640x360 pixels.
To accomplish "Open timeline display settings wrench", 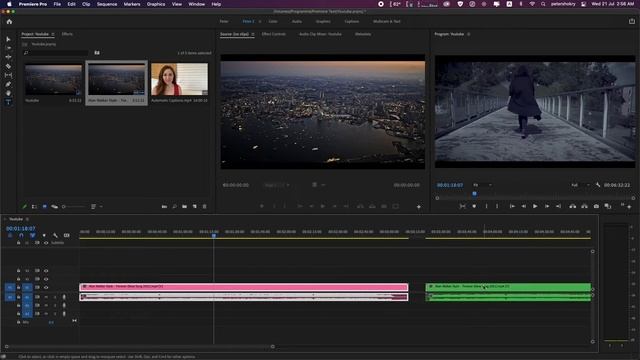I will [x=55, y=236].
